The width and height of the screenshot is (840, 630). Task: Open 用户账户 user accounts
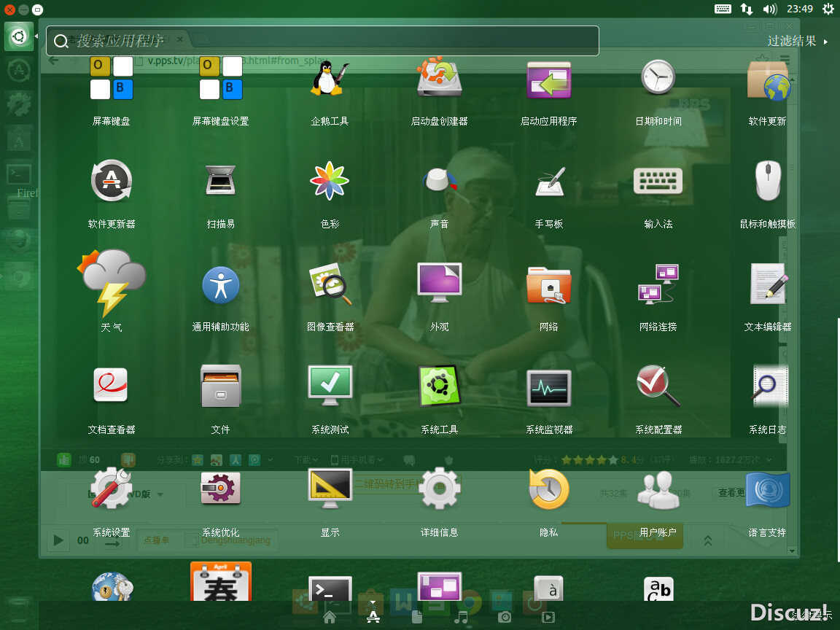pyautogui.click(x=659, y=491)
